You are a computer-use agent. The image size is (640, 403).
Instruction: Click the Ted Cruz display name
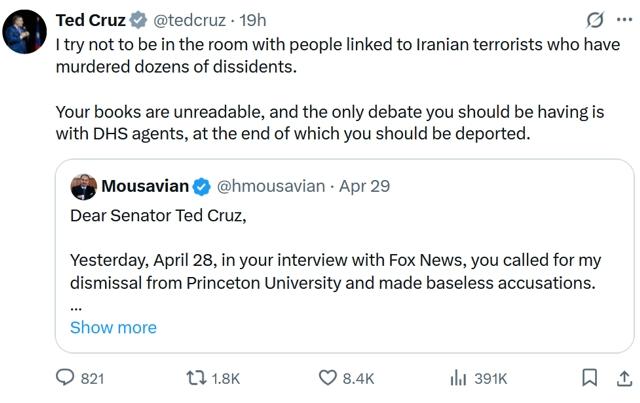pyautogui.click(x=91, y=20)
